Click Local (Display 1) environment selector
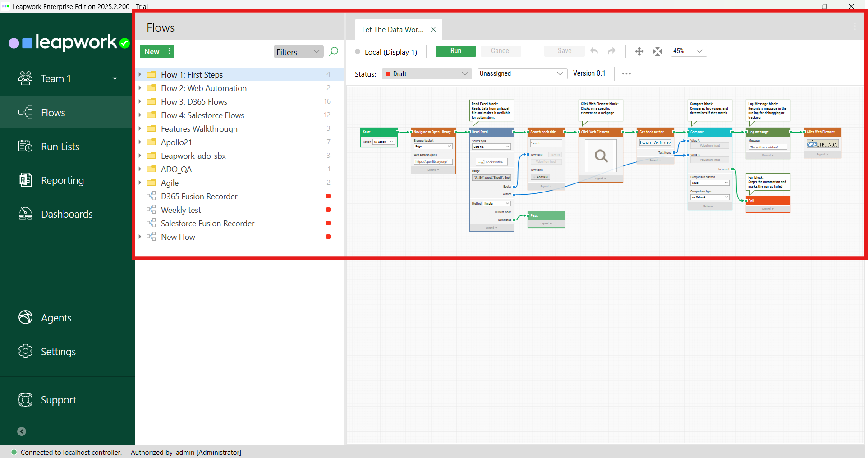 (386, 52)
